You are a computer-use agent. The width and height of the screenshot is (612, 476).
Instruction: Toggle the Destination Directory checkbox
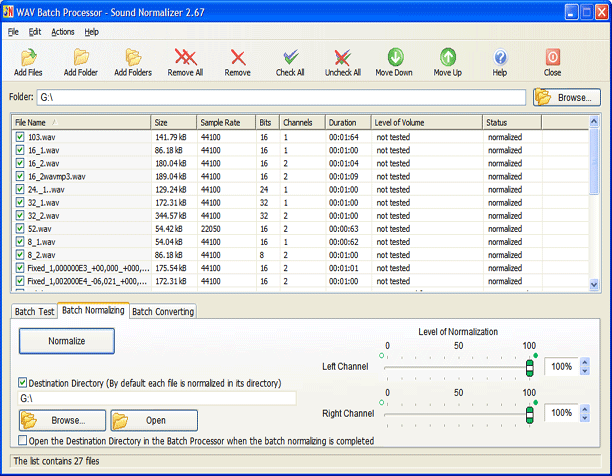tap(23, 382)
